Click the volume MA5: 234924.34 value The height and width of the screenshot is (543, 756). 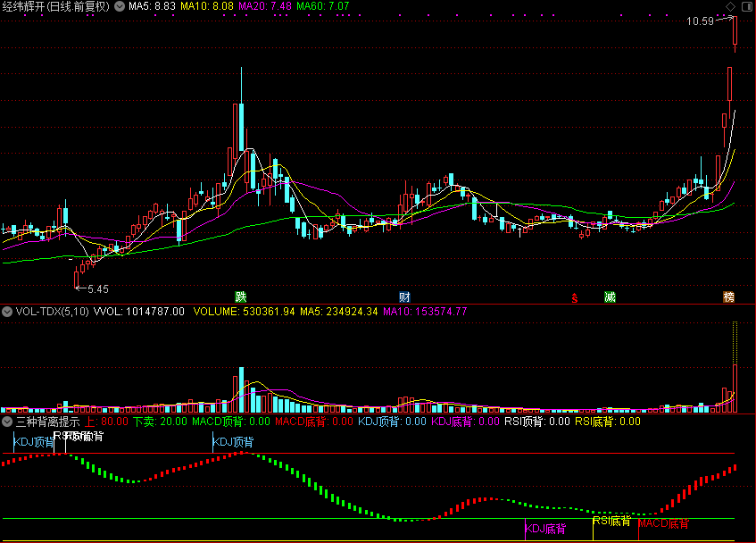pyautogui.click(x=339, y=312)
